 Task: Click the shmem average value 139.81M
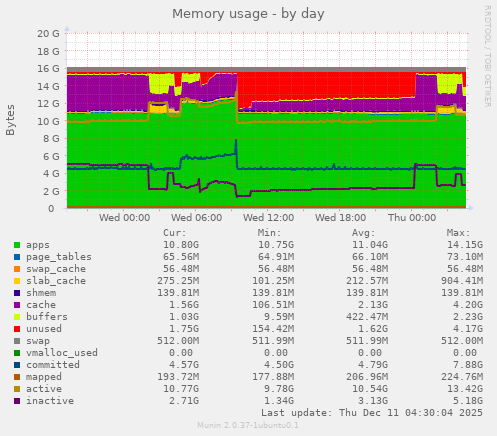coord(367,293)
